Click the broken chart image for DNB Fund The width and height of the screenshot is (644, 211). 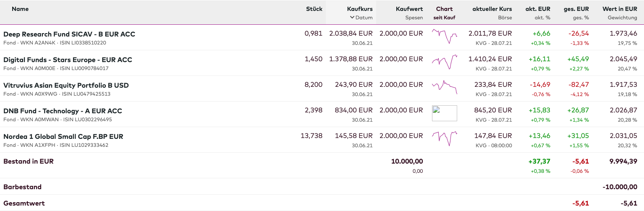[444, 113]
